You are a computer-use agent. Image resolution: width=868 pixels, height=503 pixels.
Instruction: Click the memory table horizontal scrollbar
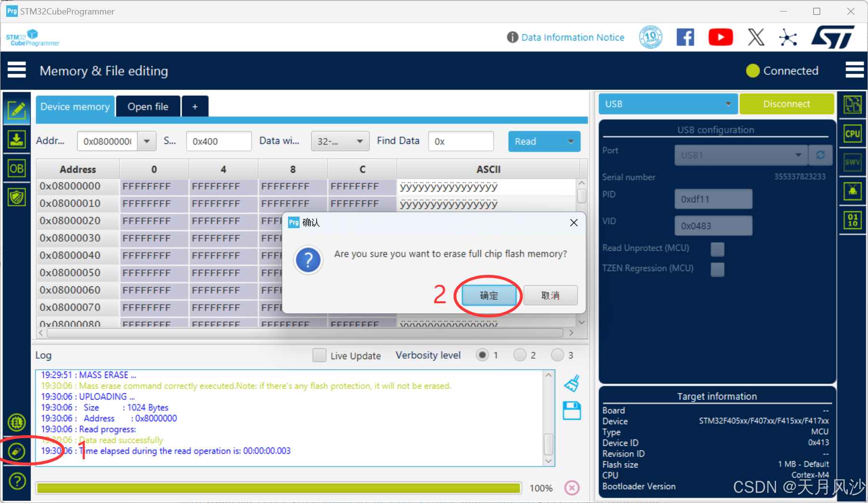pyautogui.click(x=305, y=333)
